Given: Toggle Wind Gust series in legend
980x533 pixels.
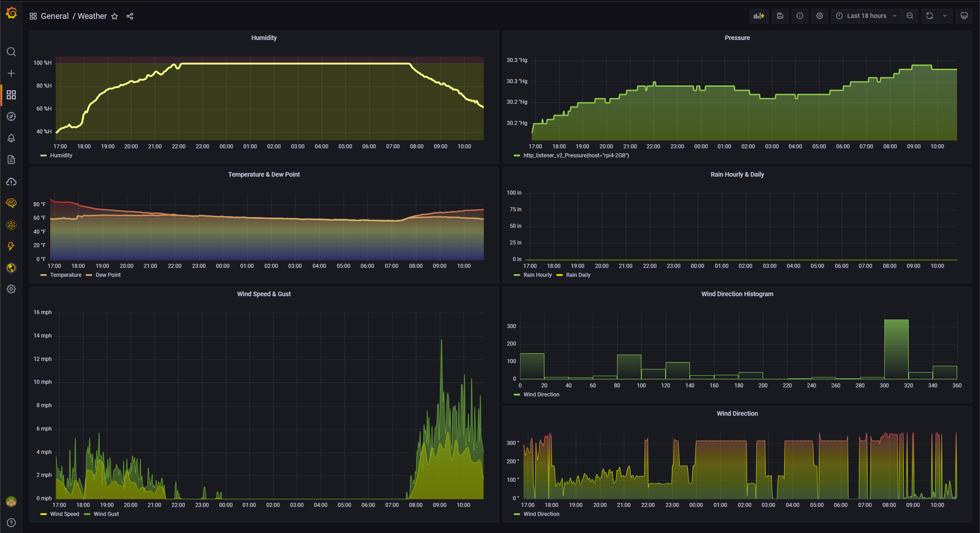Looking at the screenshot, I should pyautogui.click(x=106, y=514).
